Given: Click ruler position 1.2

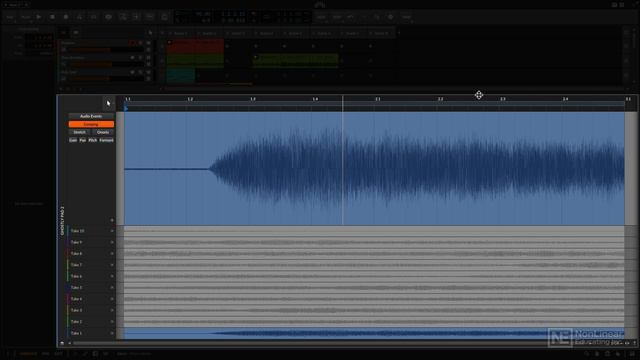Looking at the screenshot, I should [190, 99].
